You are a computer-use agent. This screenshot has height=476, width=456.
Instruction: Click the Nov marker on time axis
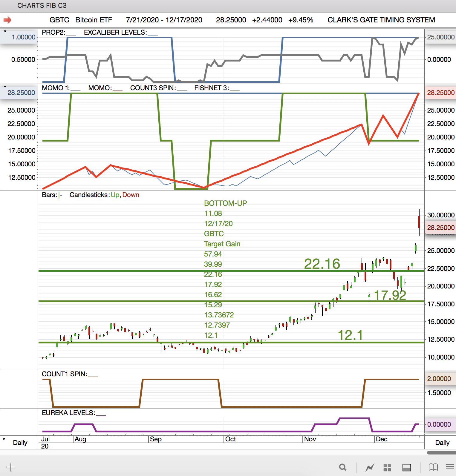310,439
